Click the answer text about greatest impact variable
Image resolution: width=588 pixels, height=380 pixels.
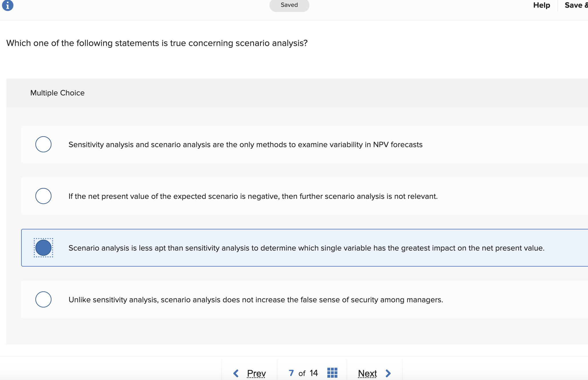pos(306,248)
